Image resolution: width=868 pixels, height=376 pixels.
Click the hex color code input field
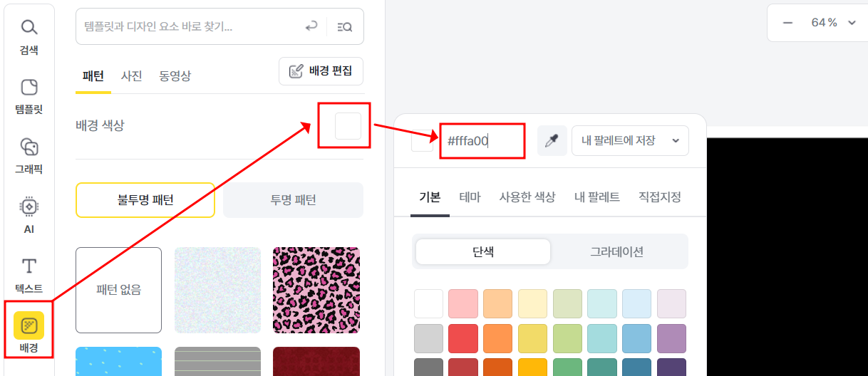482,141
